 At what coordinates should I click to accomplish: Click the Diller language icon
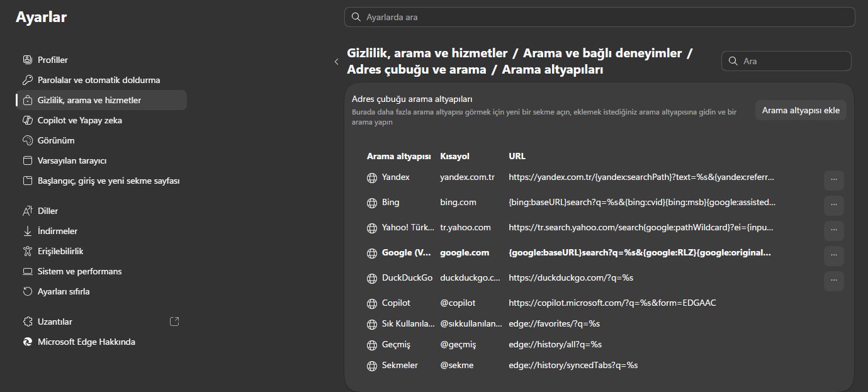coord(27,211)
